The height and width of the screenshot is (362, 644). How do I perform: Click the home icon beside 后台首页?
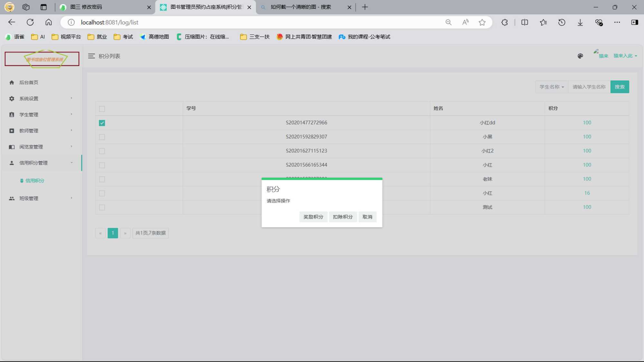point(12,82)
